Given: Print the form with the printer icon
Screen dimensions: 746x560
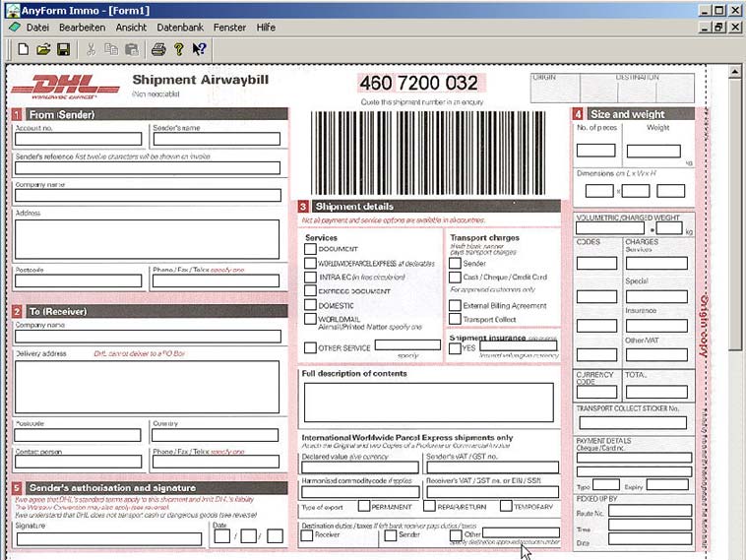Looking at the screenshot, I should pyautogui.click(x=158, y=49).
